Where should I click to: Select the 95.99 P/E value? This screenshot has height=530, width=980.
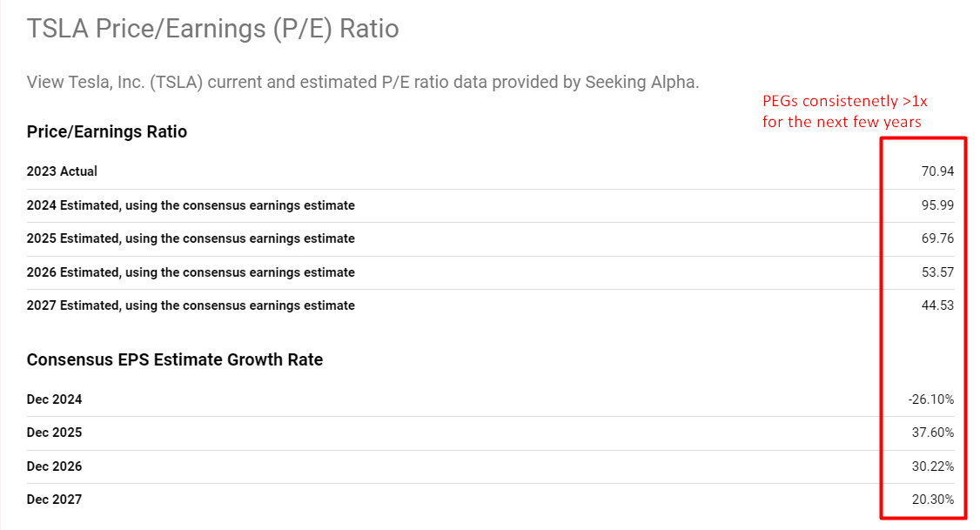936,205
